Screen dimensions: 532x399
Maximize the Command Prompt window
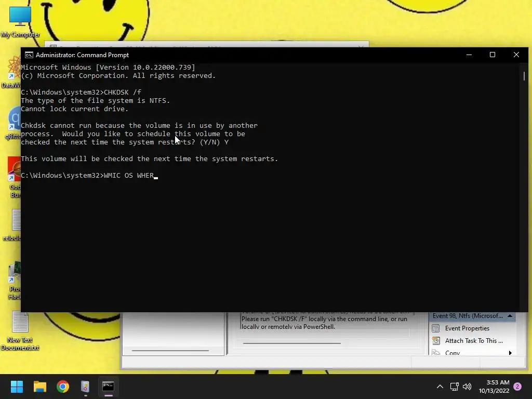point(493,55)
